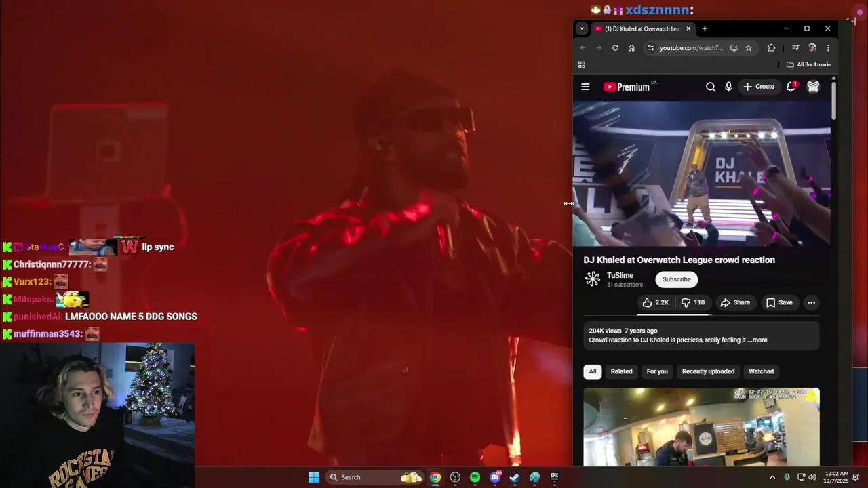The image size is (868, 488).
Task: Select the DJ Khaled at Overwatch League tab
Action: [x=642, y=28]
